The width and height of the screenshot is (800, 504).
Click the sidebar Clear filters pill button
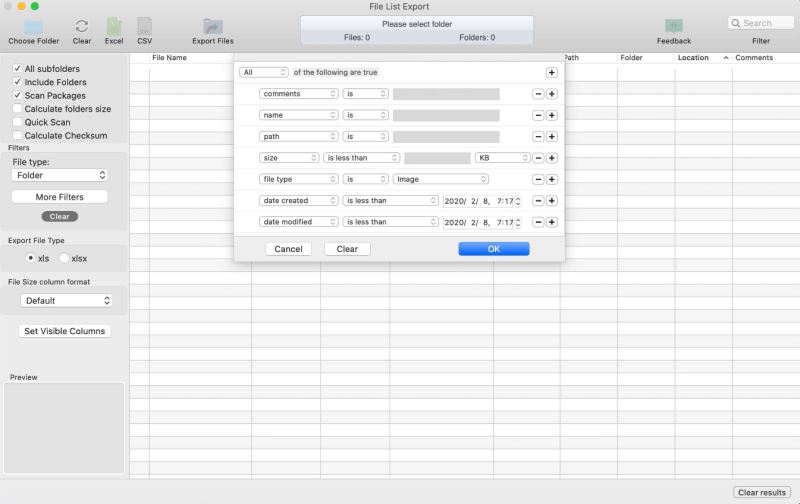pos(59,216)
